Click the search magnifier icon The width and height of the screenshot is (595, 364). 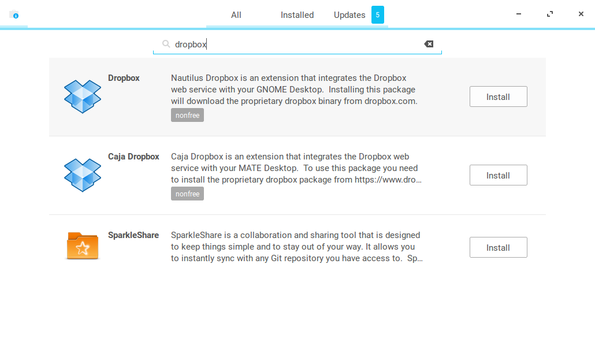coord(166,44)
